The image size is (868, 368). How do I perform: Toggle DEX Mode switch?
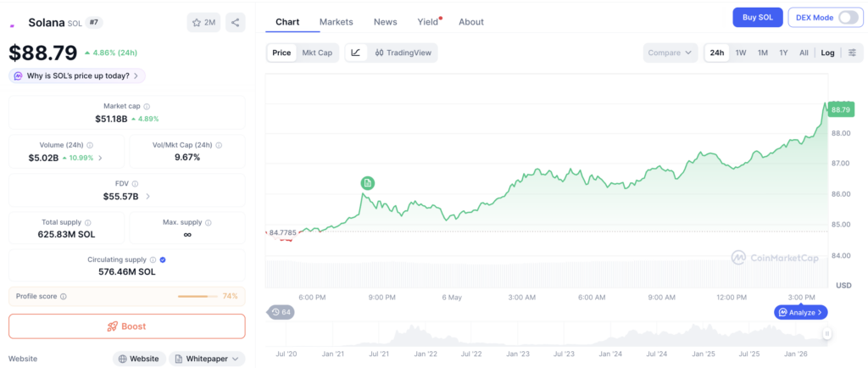click(848, 17)
